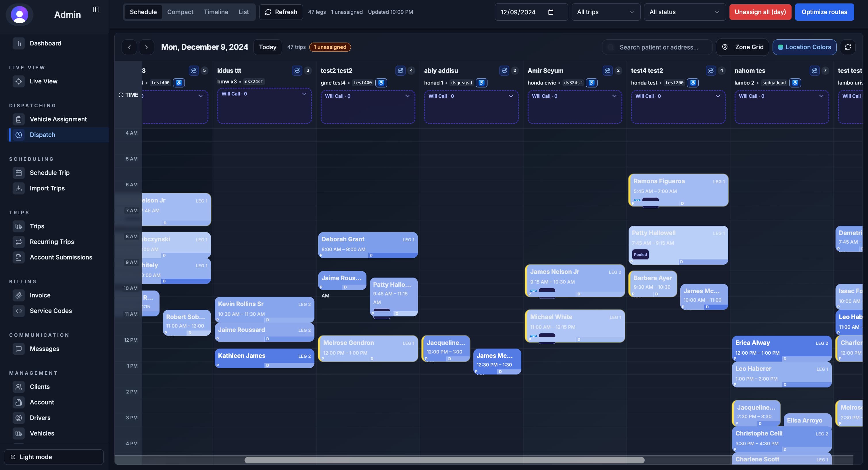
Task: Open the date picker calendar icon
Action: (x=551, y=12)
